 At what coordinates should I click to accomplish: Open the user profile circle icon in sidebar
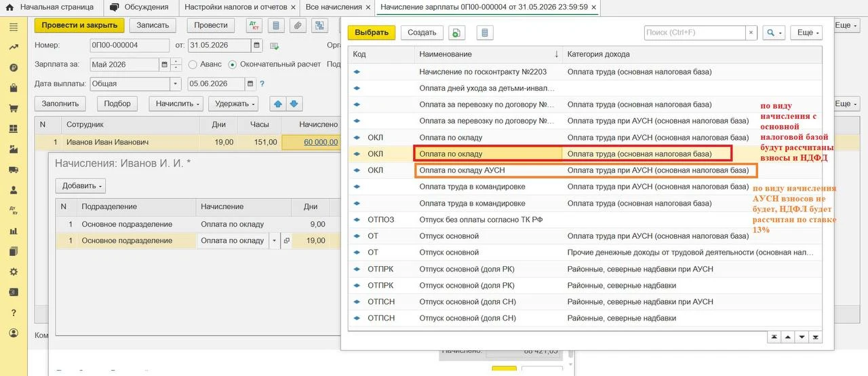[x=14, y=333]
